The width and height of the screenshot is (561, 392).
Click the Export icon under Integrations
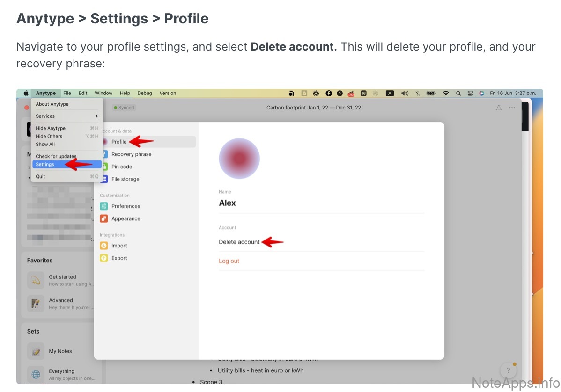(x=104, y=258)
